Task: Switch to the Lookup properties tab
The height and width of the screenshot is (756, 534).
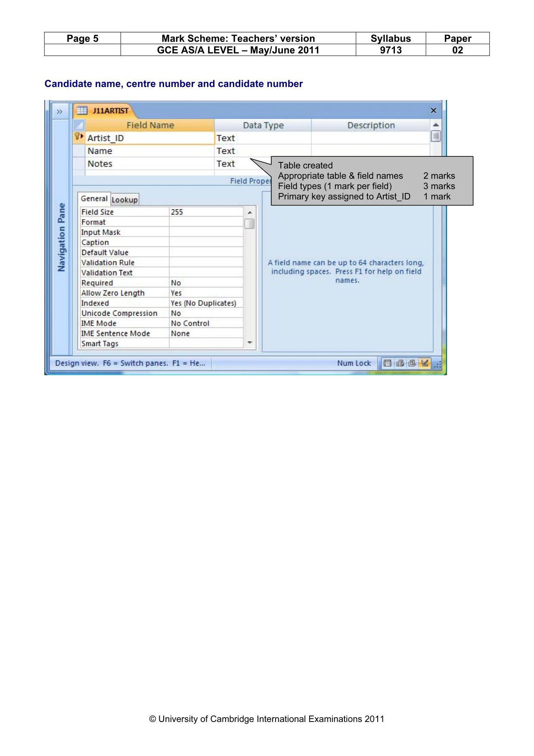Action: tap(124, 200)
